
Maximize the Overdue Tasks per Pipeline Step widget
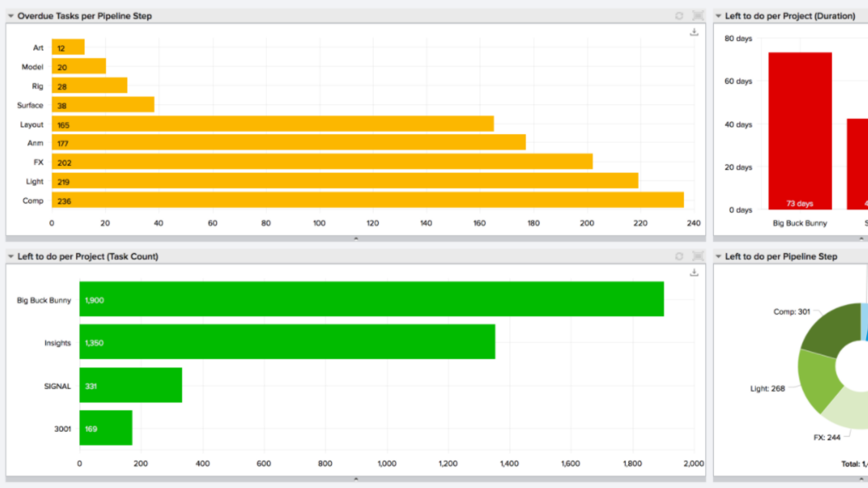coord(698,16)
